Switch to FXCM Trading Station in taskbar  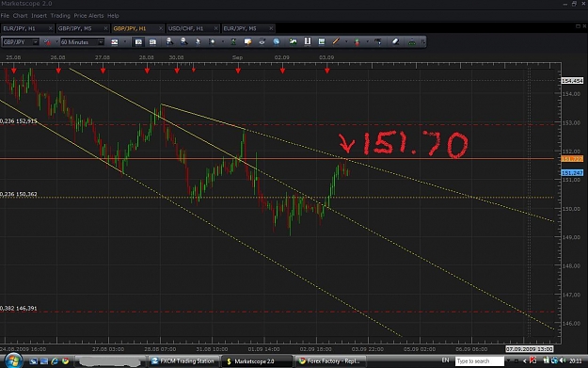point(183,361)
